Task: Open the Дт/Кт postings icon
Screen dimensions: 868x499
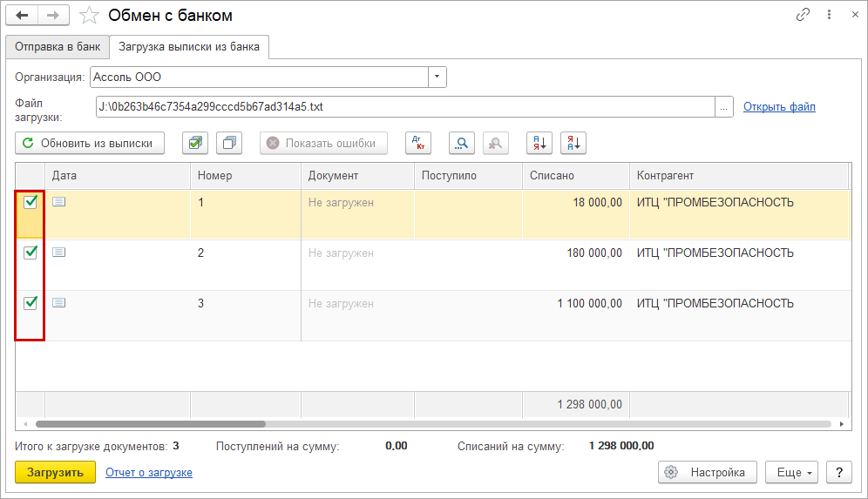Action: click(x=417, y=144)
